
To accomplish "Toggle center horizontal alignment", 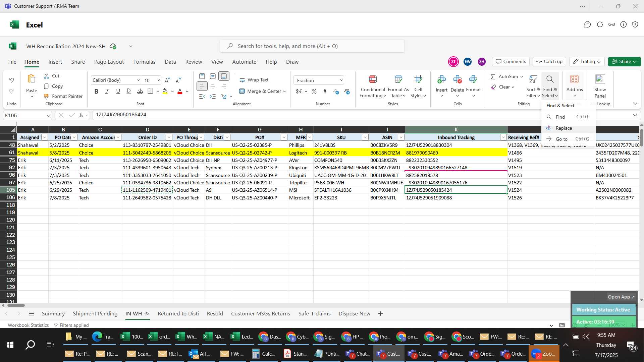I will (213, 86).
